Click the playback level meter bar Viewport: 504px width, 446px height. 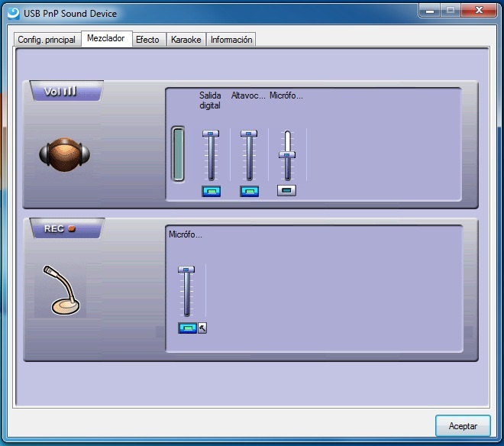tap(178, 154)
